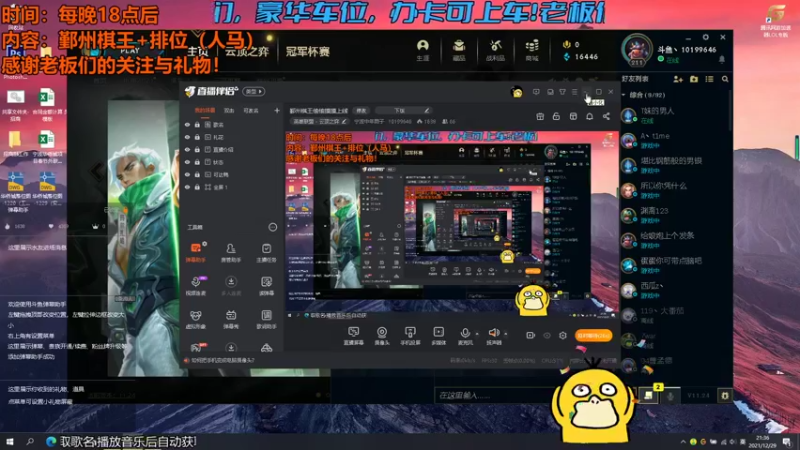
Task: Edit 英雄联盟 category selector
Action: 319,121
